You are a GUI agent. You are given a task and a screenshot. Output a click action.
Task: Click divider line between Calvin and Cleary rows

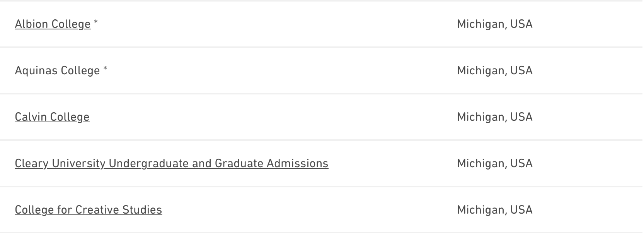pos(321,140)
